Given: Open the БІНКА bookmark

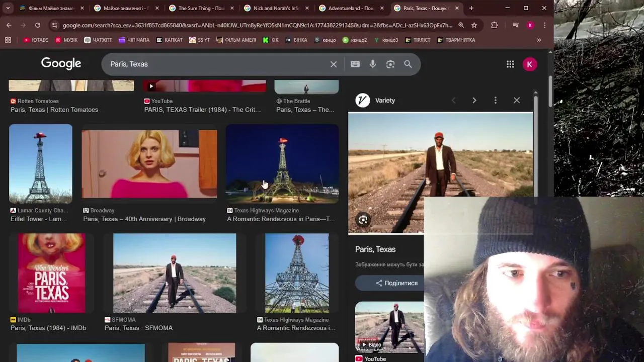Looking at the screenshot, I should (296, 40).
